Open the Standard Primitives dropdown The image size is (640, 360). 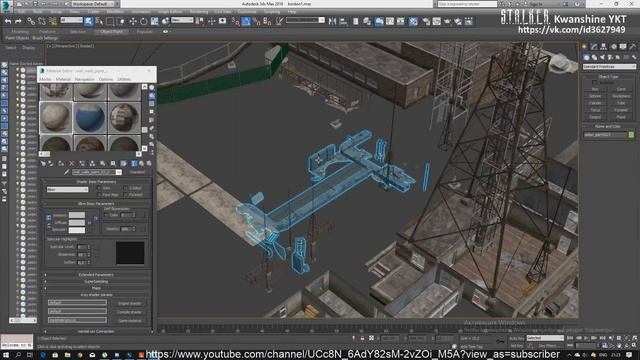coord(609,67)
